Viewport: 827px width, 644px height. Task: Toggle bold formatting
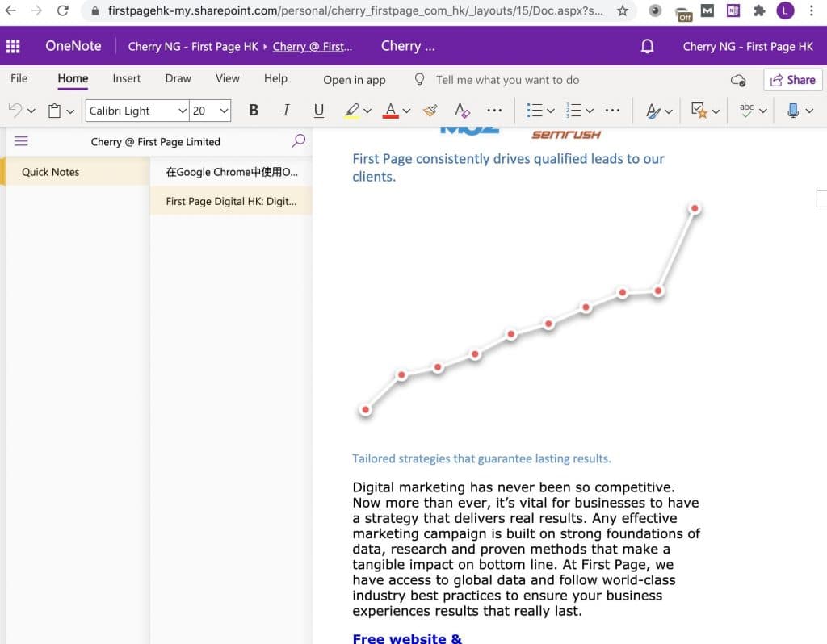254,111
